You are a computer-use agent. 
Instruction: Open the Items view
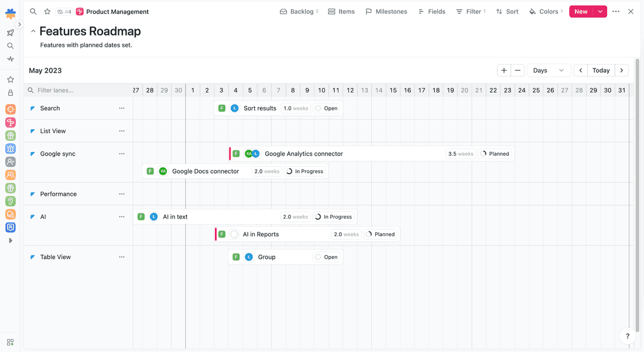[x=341, y=11]
